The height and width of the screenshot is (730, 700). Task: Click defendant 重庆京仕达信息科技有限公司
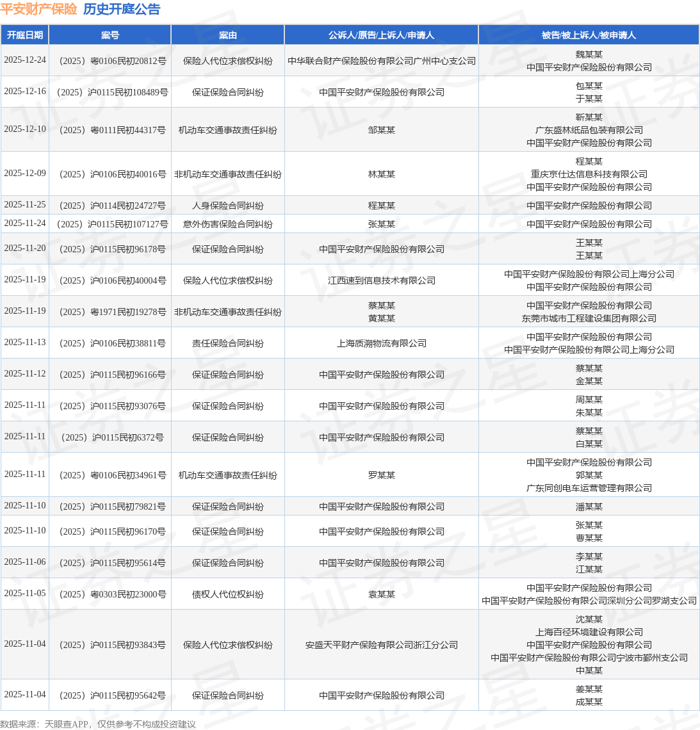[589, 174]
